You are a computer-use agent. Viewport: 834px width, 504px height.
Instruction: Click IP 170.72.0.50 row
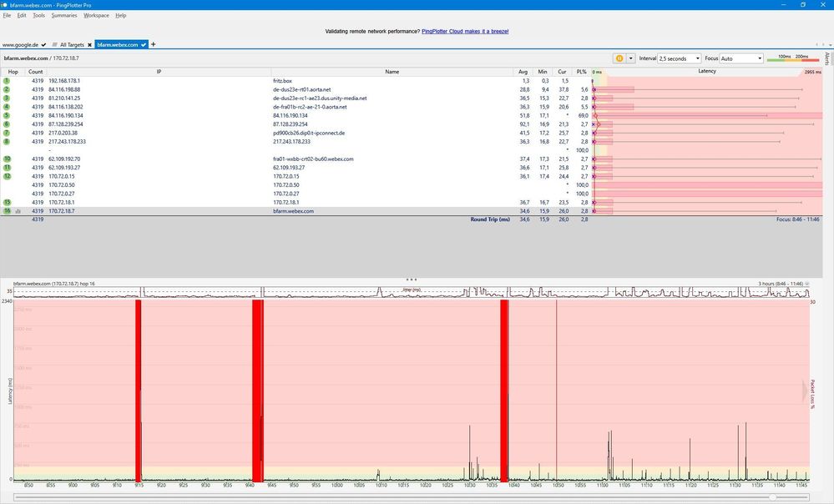[61, 185]
